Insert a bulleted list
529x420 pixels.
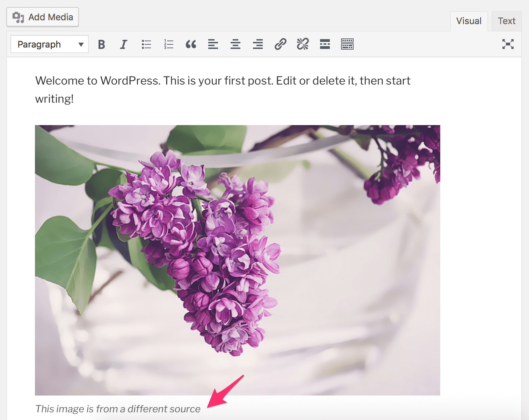(146, 44)
